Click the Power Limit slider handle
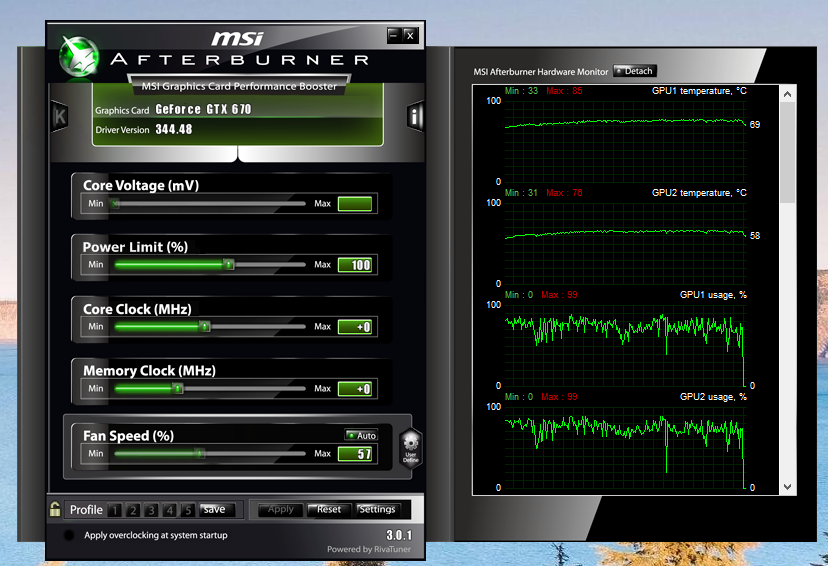 point(229,264)
